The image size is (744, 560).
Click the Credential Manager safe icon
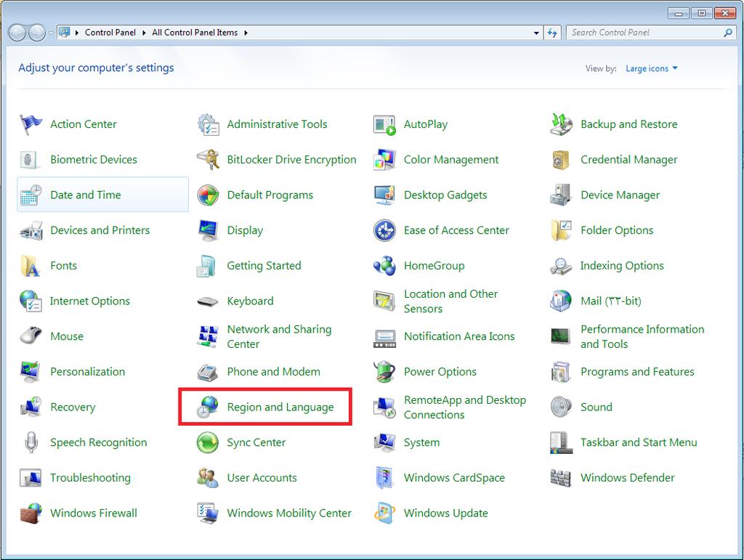tap(560, 160)
